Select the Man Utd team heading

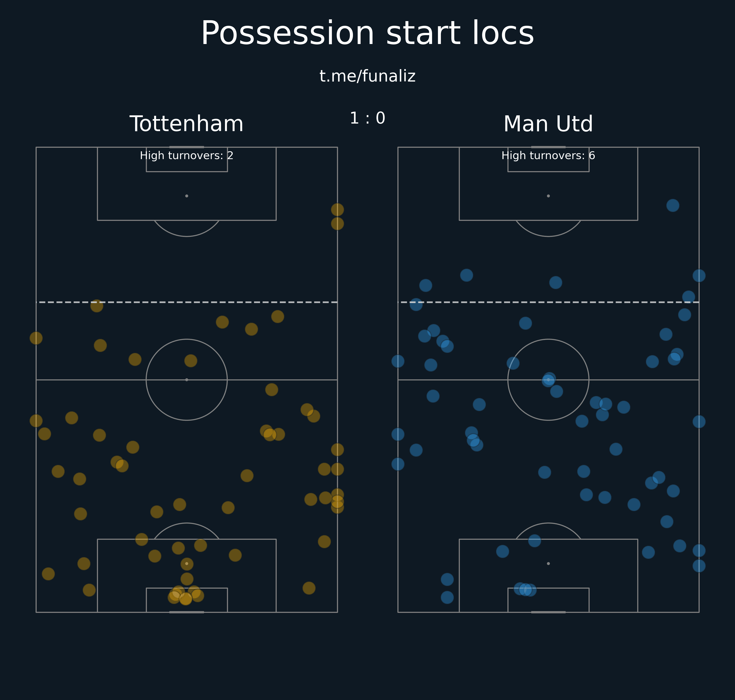[548, 124]
